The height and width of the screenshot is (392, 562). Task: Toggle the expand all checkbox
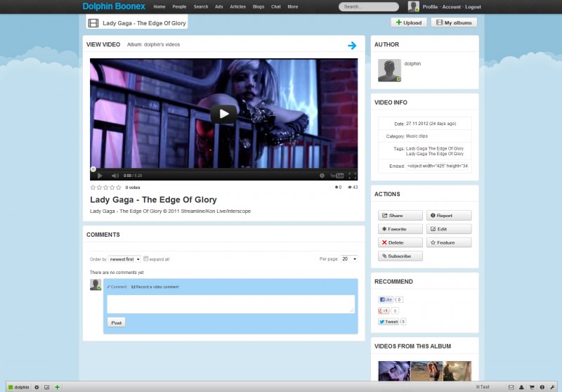tap(146, 259)
